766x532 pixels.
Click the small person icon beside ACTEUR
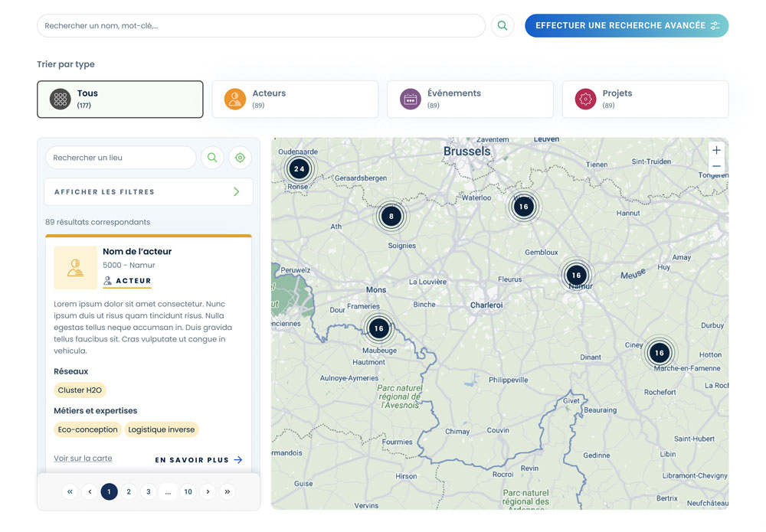point(107,281)
